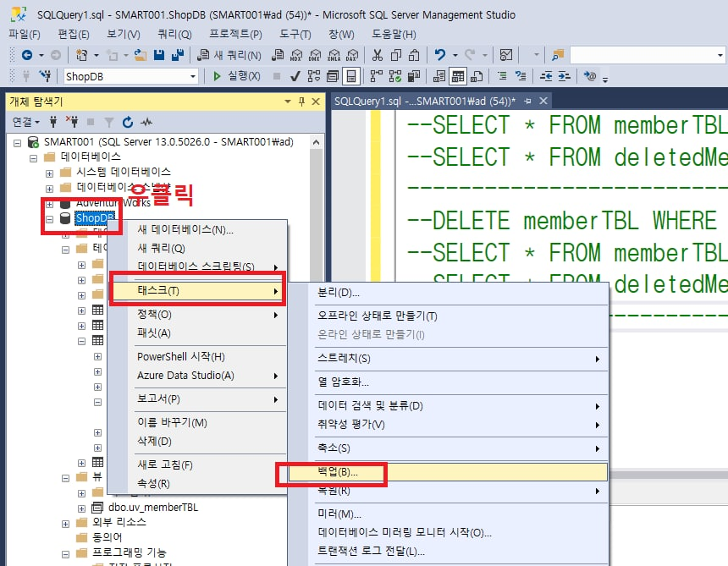Click the change connection icon

(x=45, y=76)
